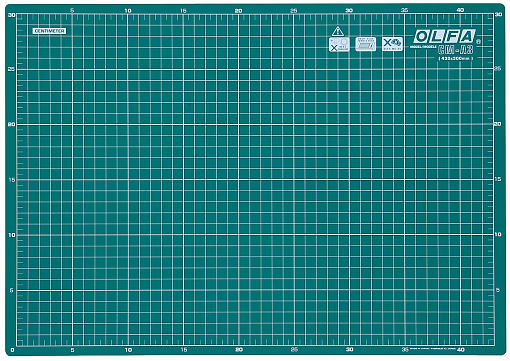Click the 35 mark on the bottom ruler
510x361 pixels.
[x=405, y=349]
